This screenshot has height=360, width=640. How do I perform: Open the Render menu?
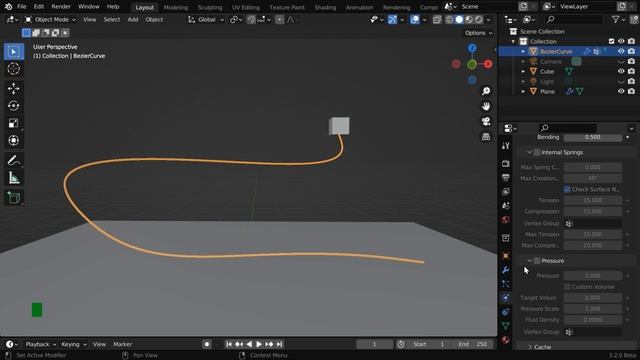coord(61,7)
